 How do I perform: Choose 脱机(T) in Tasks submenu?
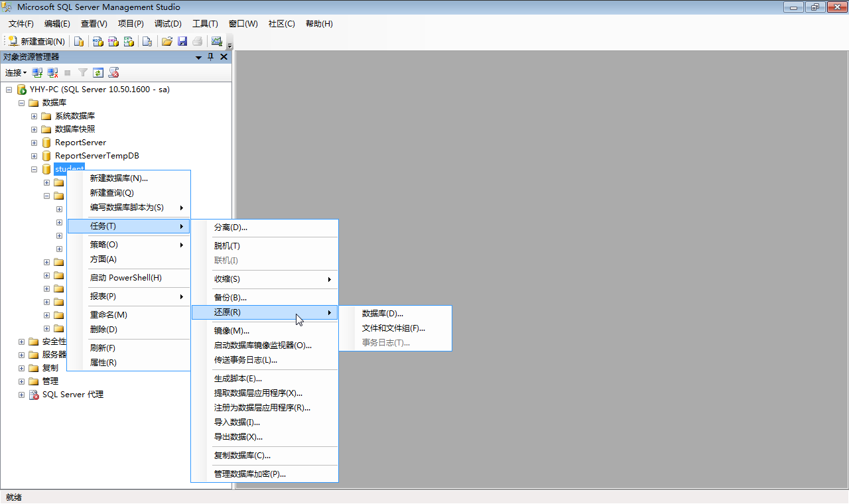coord(265,245)
